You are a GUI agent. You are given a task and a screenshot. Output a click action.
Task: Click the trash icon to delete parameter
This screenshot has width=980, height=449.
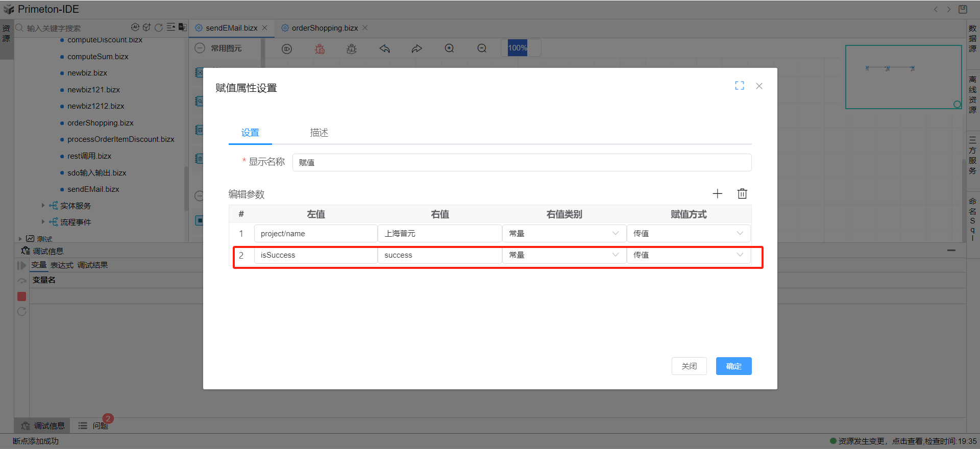742,194
